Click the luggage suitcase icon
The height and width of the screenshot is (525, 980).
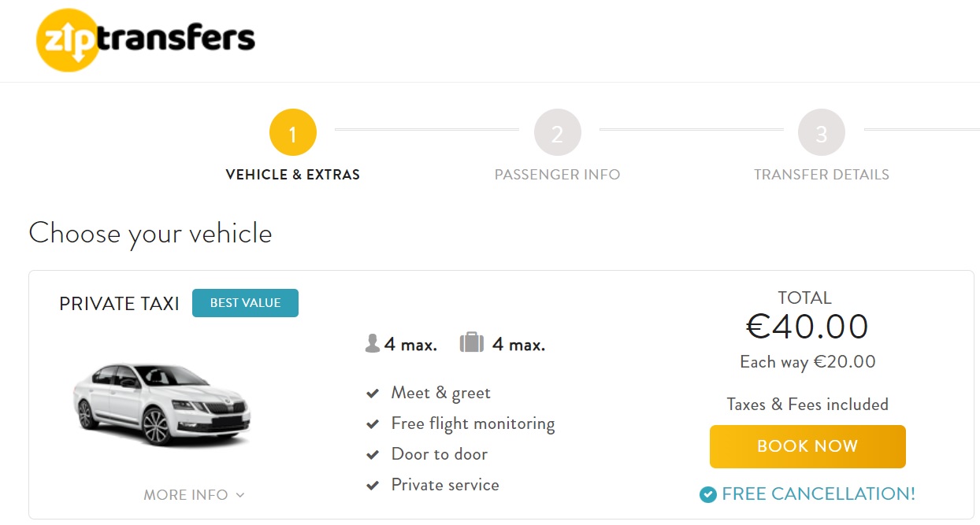471,343
